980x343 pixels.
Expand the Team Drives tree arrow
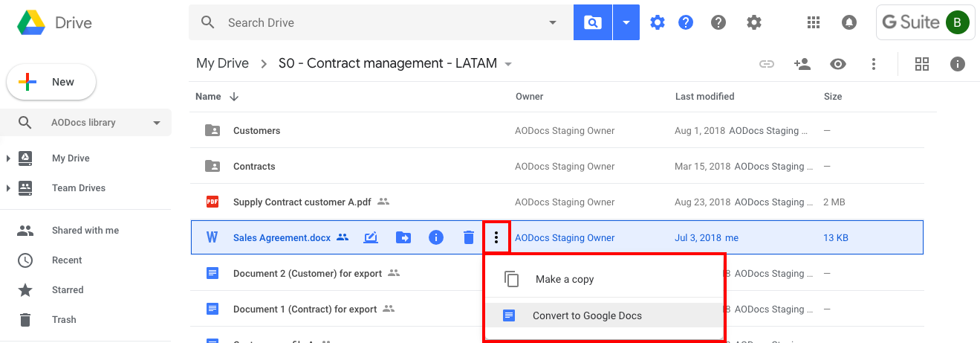(8, 187)
